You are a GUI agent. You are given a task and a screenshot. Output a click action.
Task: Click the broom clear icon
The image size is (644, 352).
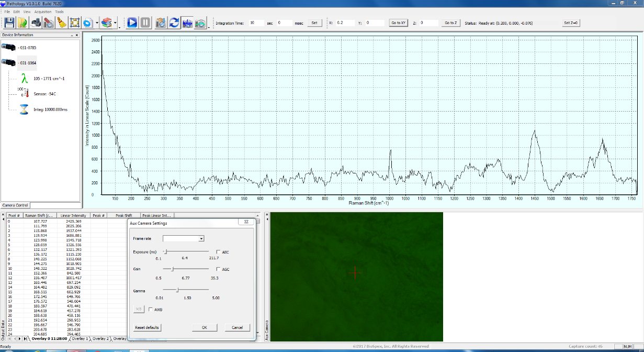pyautogui.click(x=61, y=23)
